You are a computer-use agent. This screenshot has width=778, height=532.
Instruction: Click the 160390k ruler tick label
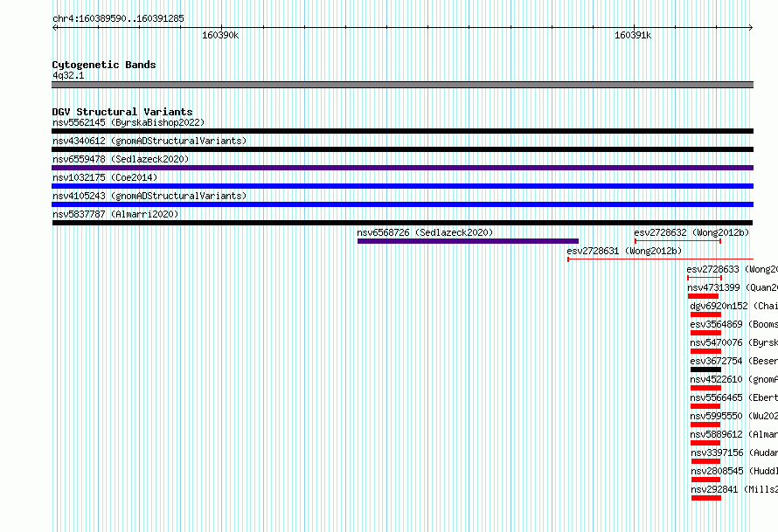pyautogui.click(x=220, y=35)
